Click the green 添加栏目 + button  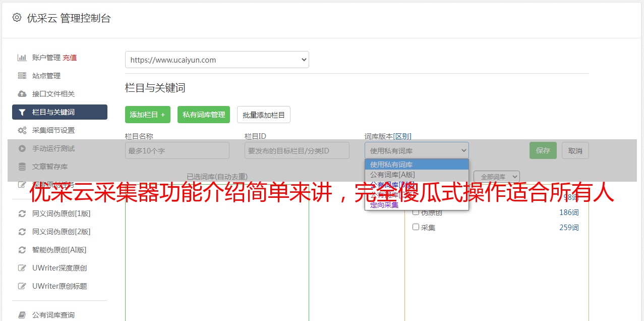click(x=148, y=115)
